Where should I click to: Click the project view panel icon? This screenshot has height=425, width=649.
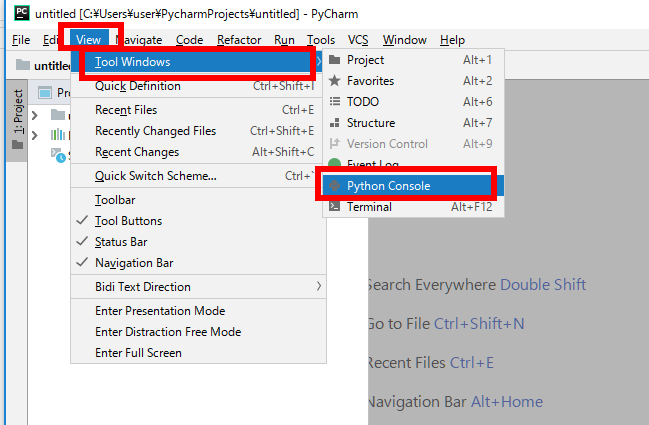point(45,93)
